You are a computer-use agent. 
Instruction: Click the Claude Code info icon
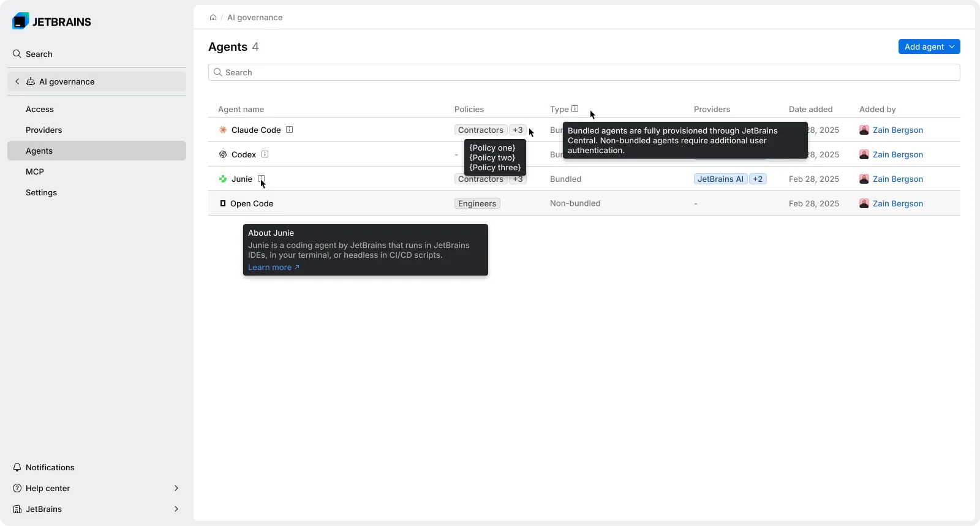[290, 130]
